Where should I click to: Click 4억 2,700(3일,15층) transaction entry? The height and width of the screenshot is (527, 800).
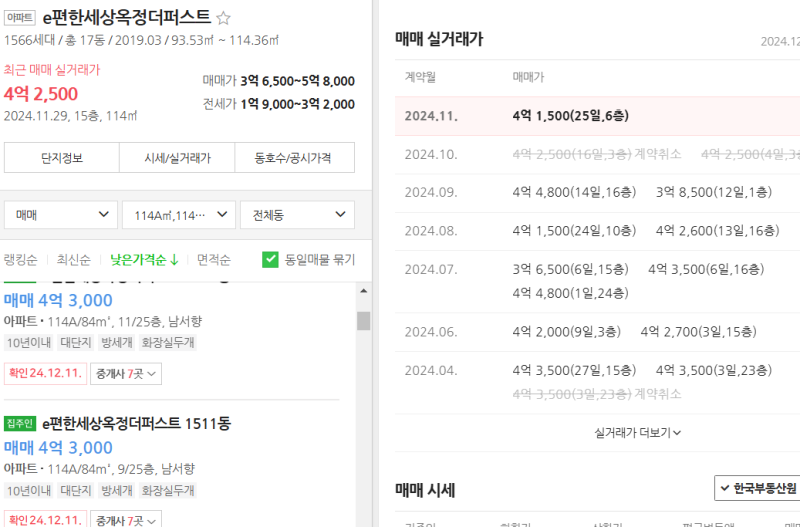(698, 333)
